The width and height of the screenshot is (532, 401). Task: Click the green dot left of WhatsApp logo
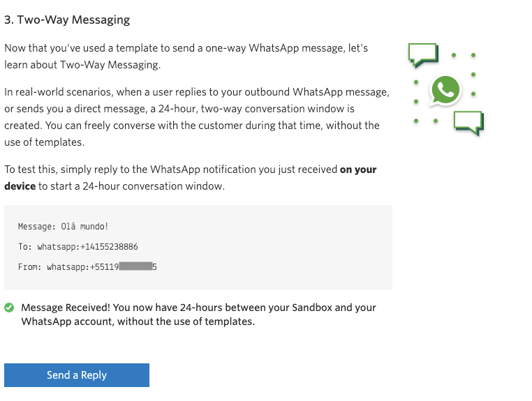(416, 82)
